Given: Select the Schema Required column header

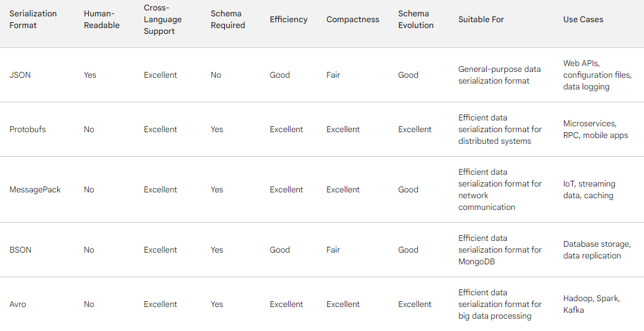Looking at the screenshot, I should 227,19.
